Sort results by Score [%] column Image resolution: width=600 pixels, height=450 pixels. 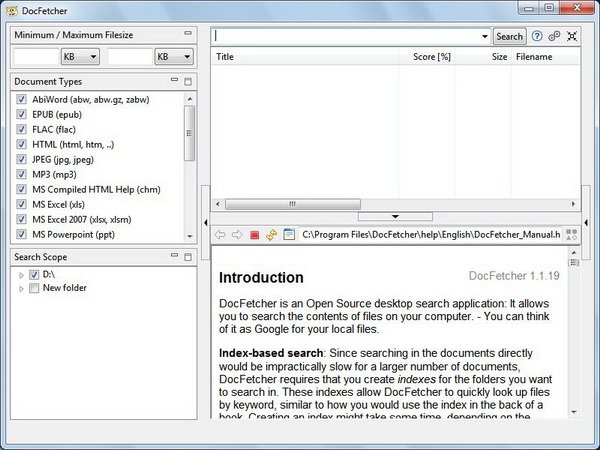click(431, 57)
